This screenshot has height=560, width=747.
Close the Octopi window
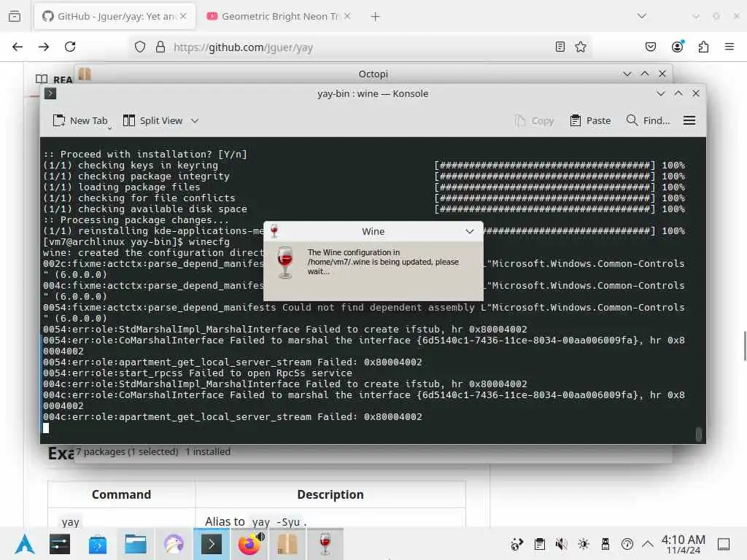pyautogui.click(x=662, y=74)
